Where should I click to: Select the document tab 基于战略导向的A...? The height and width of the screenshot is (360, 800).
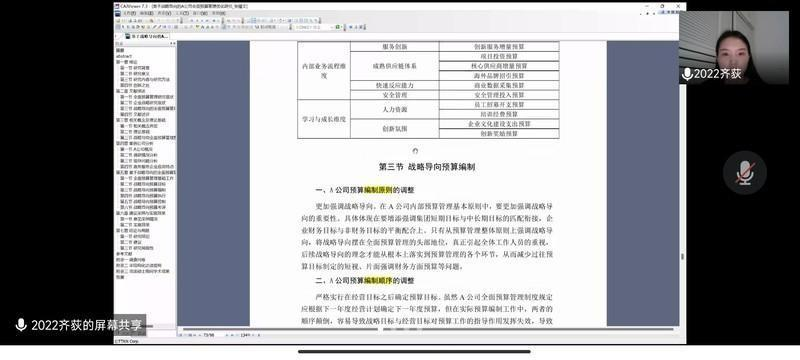click(147, 37)
